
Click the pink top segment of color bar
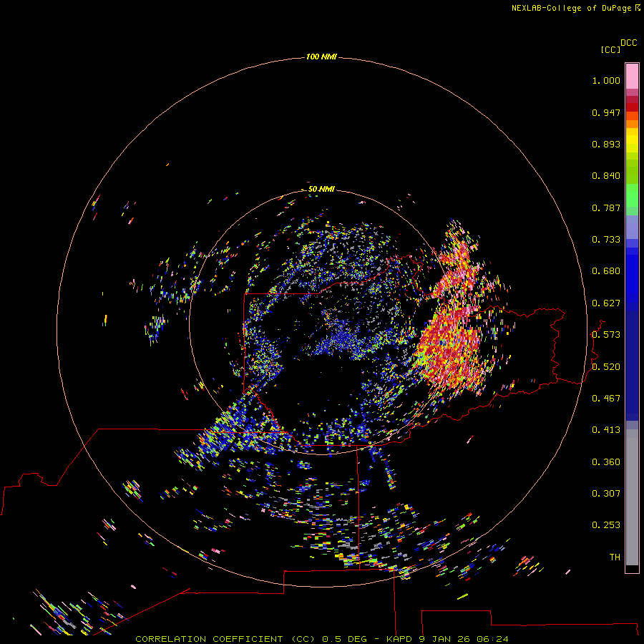click(x=632, y=77)
